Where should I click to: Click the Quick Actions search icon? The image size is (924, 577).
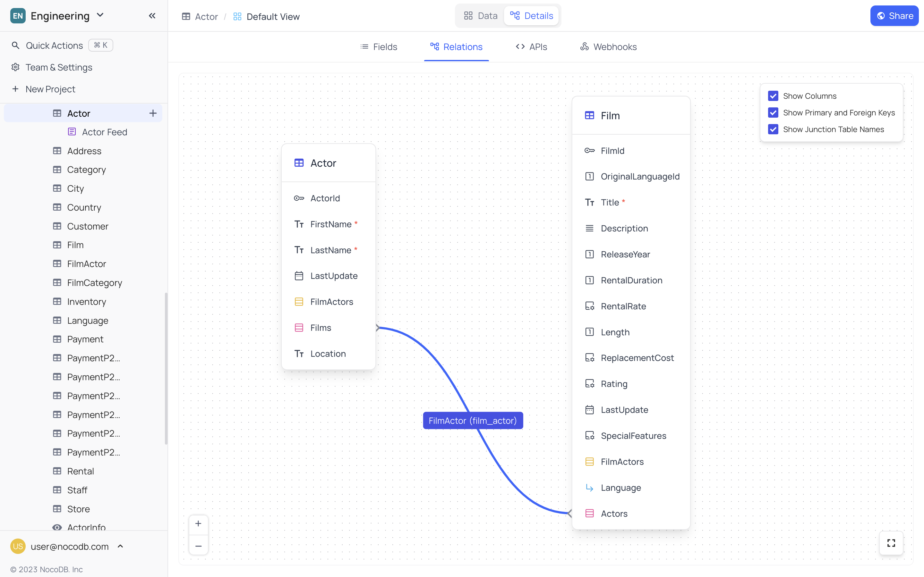(15, 46)
